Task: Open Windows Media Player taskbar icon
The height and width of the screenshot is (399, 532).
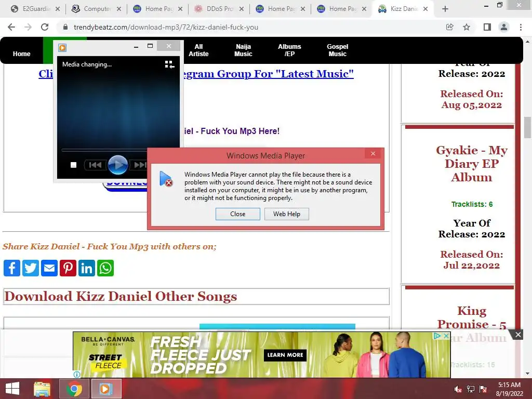Action: click(x=105, y=389)
